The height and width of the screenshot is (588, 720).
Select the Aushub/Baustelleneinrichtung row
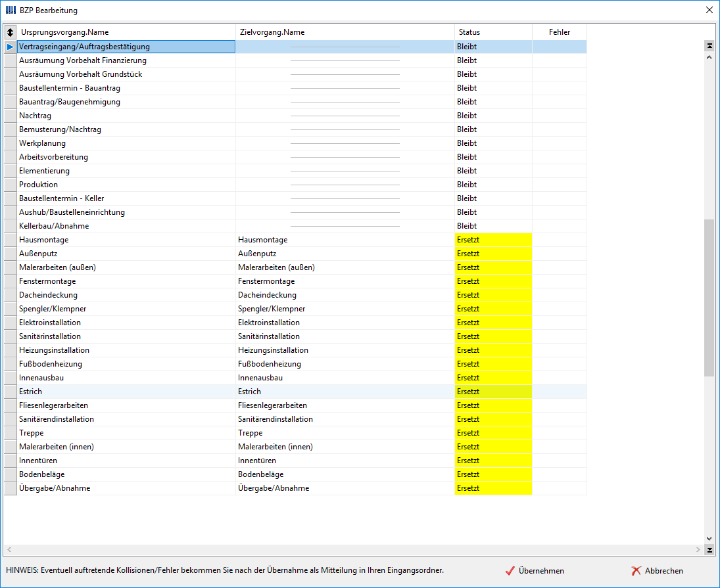(x=295, y=212)
